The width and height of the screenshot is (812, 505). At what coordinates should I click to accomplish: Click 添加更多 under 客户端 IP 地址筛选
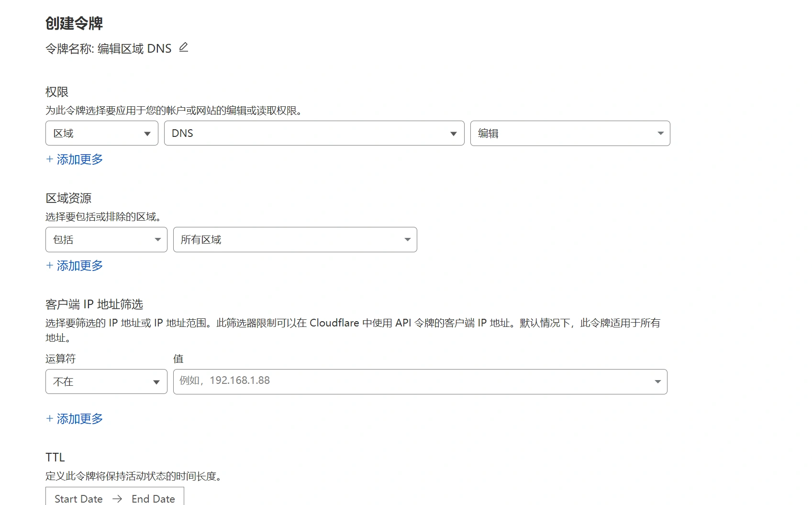coord(79,418)
